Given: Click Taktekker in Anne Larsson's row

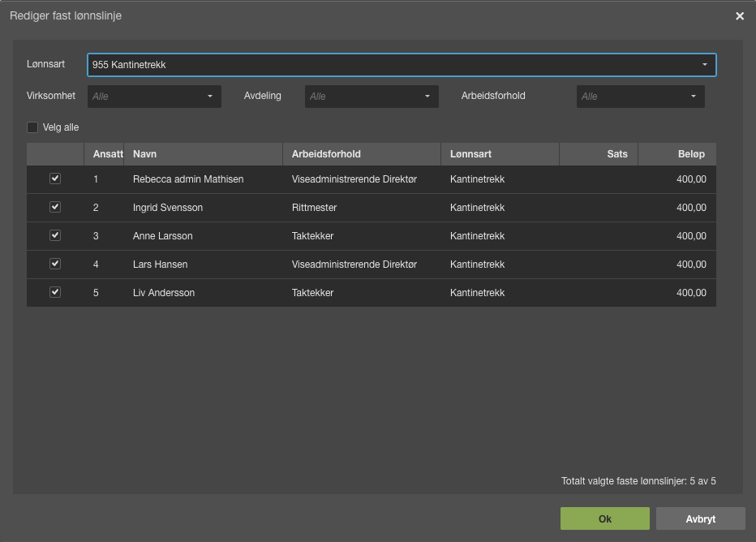Looking at the screenshot, I should 312,236.
